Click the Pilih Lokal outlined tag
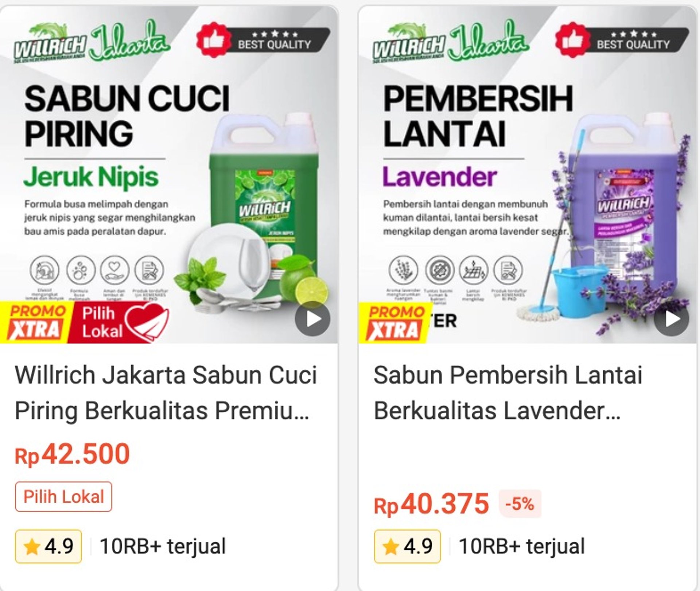The image size is (700, 591). [x=63, y=497]
